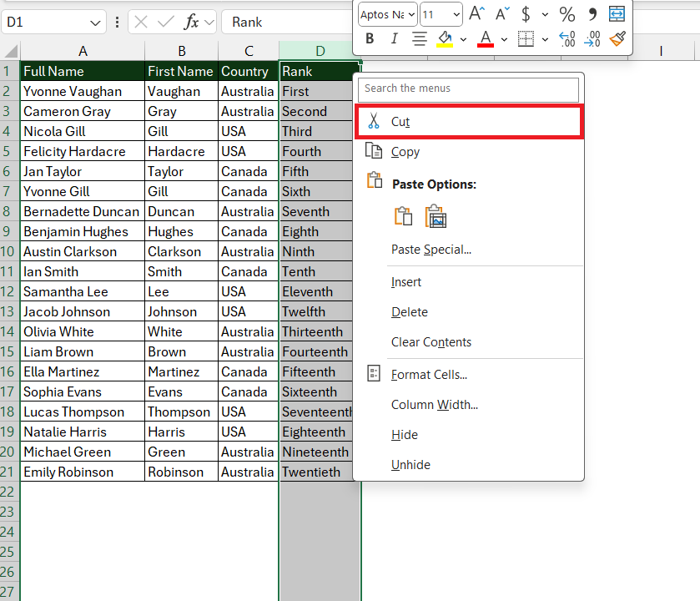Apply percent style from the mini toolbar

pyautogui.click(x=568, y=14)
